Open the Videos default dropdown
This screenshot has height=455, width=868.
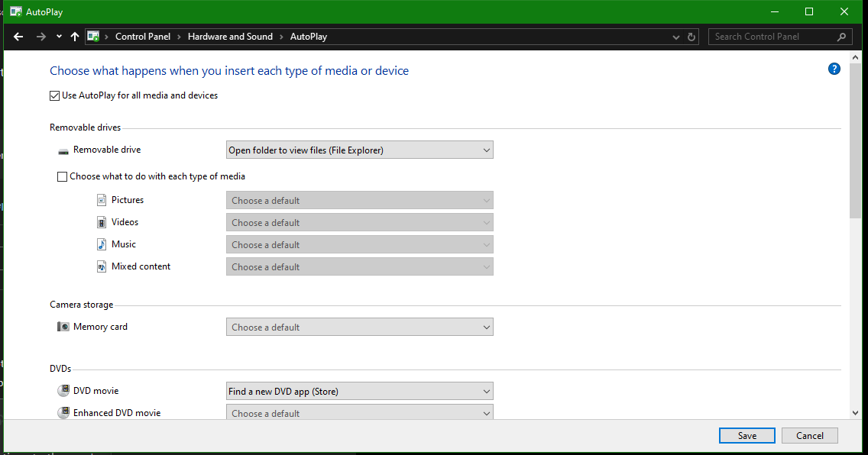359,222
